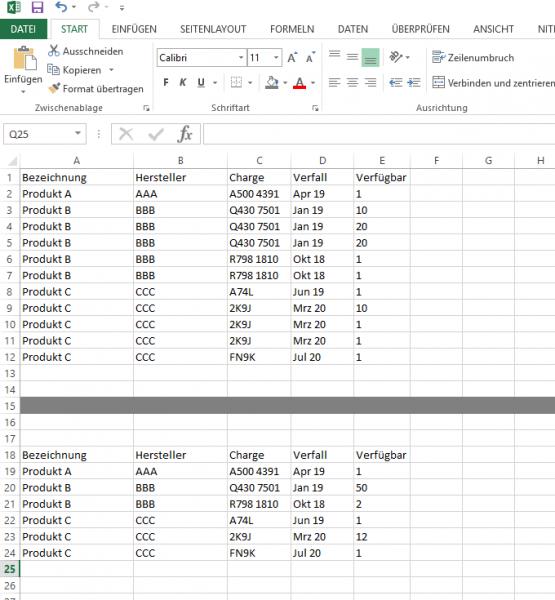Select cell with A500 4391 in row 2
Image resolution: width=555 pixels, height=600 pixels.
coord(259,194)
